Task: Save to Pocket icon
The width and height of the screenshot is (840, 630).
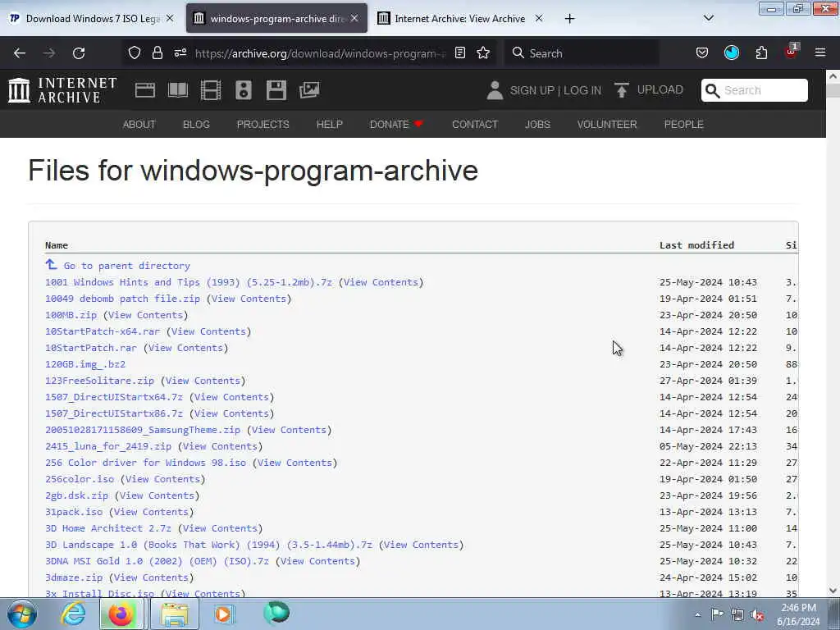Action: (702, 52)
